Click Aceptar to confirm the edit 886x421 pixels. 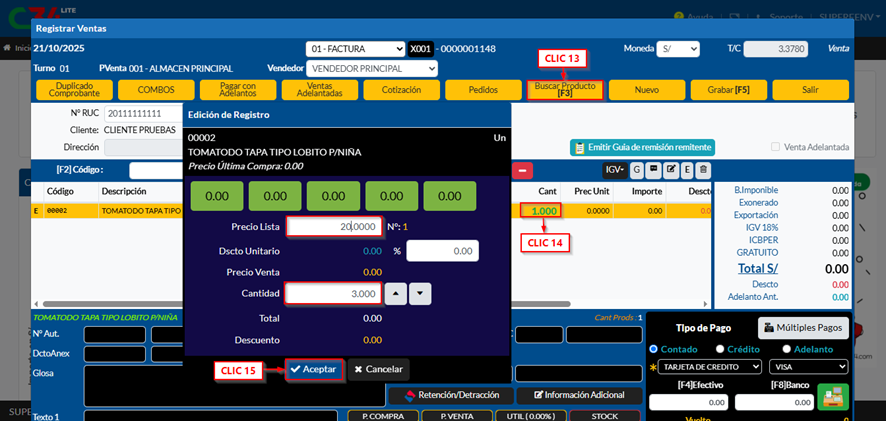[314, 369]
